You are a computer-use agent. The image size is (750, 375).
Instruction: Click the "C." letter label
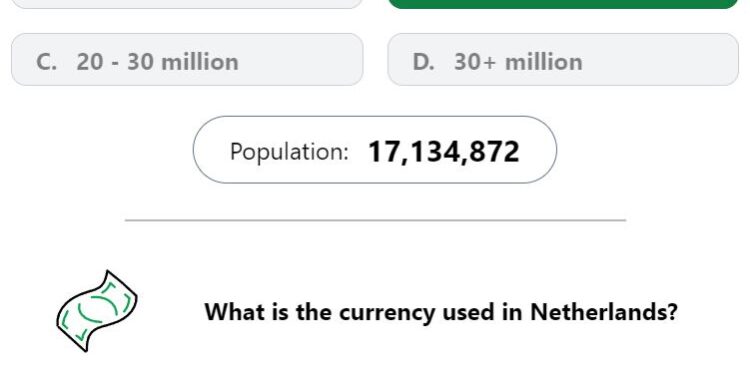46,62
